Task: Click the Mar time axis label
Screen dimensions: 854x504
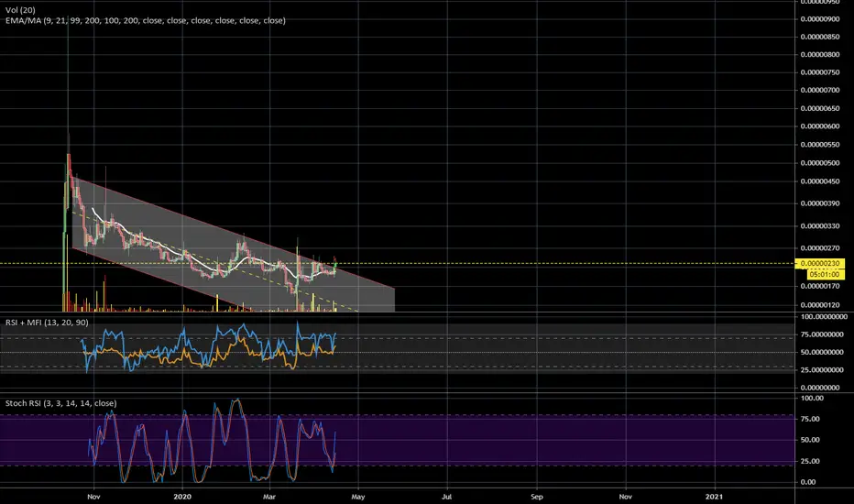Action: point(269,497)
